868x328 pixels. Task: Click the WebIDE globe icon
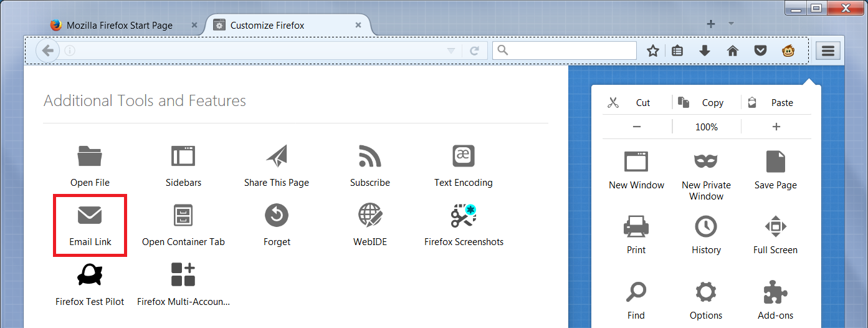click(370, 215)
